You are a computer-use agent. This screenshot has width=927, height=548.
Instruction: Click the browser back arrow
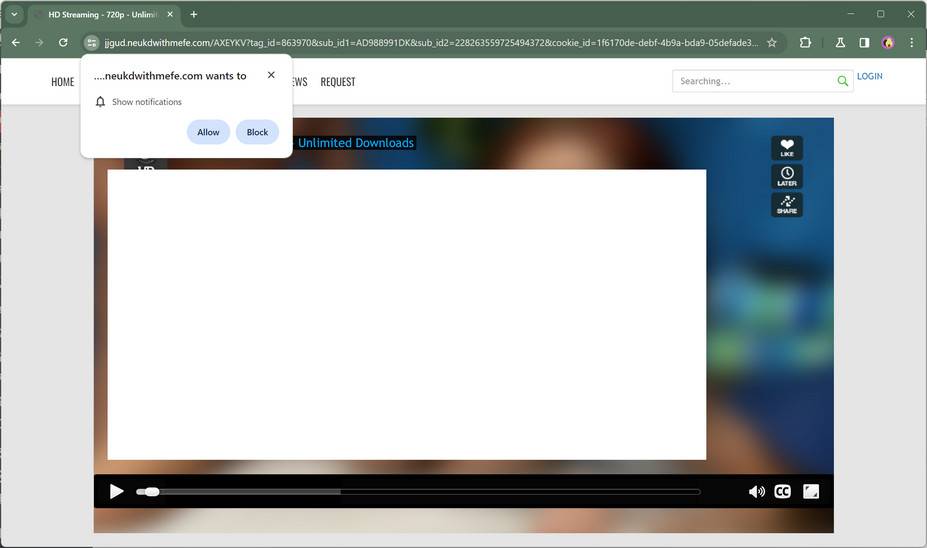point(16,43)
